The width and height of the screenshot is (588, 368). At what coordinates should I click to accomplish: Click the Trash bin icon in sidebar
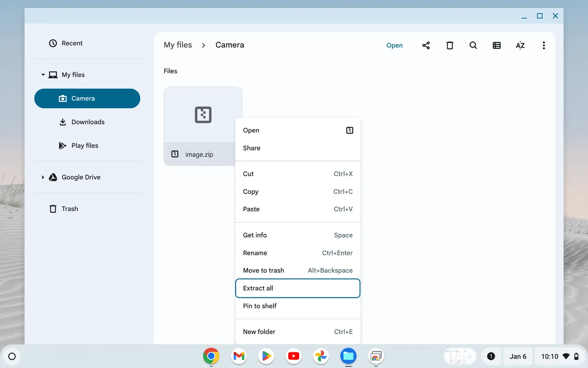(53, 209)
